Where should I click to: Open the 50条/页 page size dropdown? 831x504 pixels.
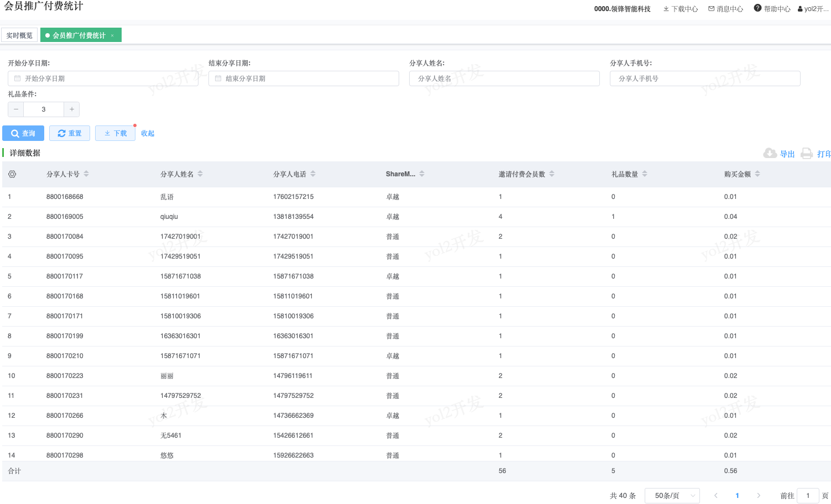(672, 496)
